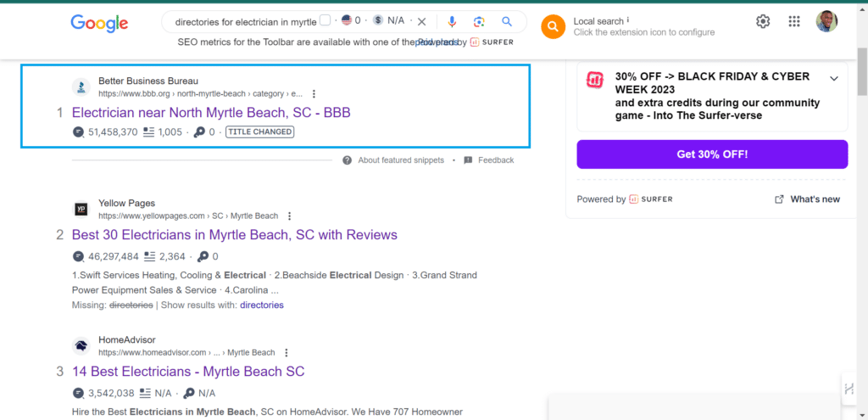The image size is (868, 420).
Task: Click Get 30% OFF! button
Action: coord(712,154)
